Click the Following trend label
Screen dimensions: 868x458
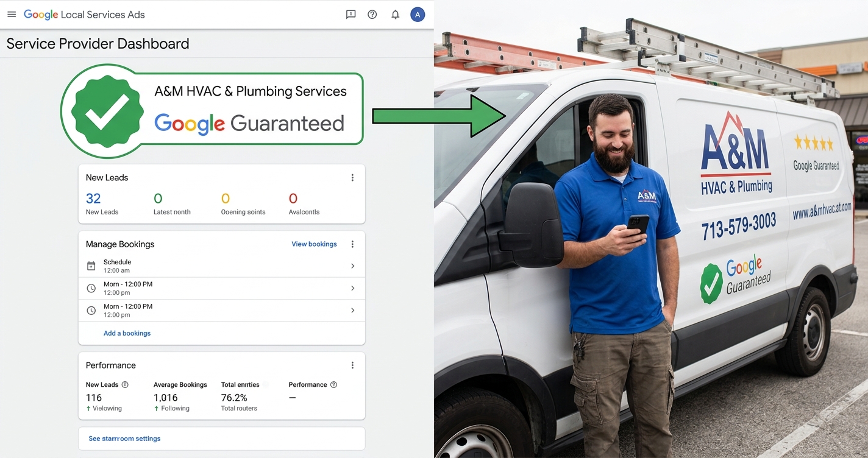[176, 409]
